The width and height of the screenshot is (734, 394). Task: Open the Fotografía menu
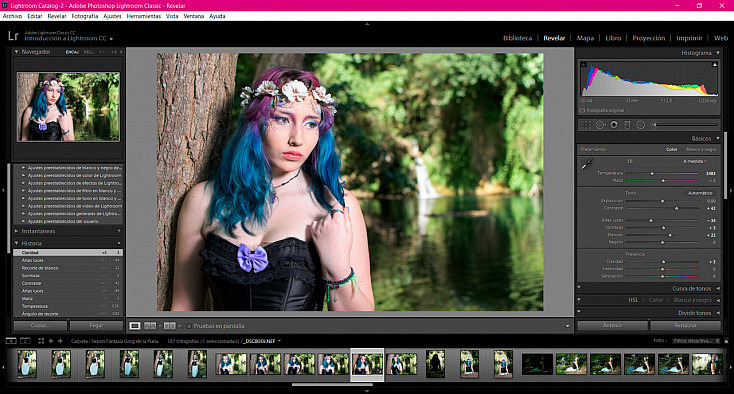[x=85, y=16]
